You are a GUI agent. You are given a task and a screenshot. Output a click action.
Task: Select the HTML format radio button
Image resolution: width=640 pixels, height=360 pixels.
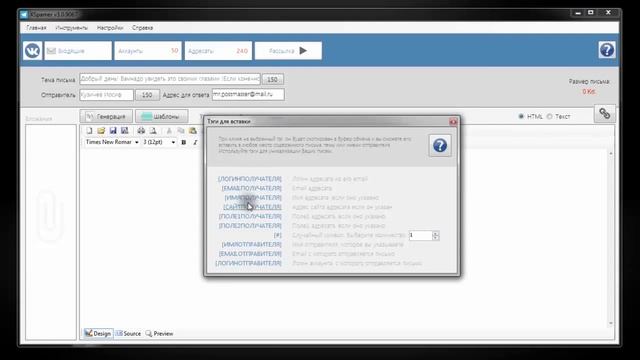point(521,116)
